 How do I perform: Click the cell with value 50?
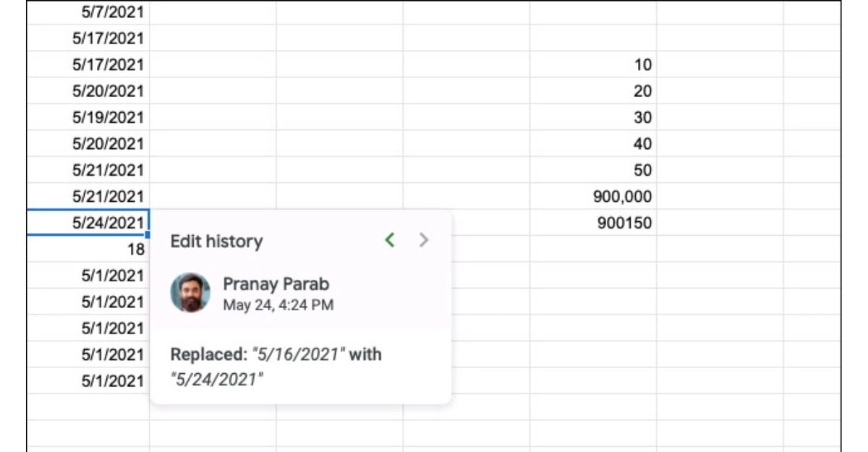tap(593, 170)
